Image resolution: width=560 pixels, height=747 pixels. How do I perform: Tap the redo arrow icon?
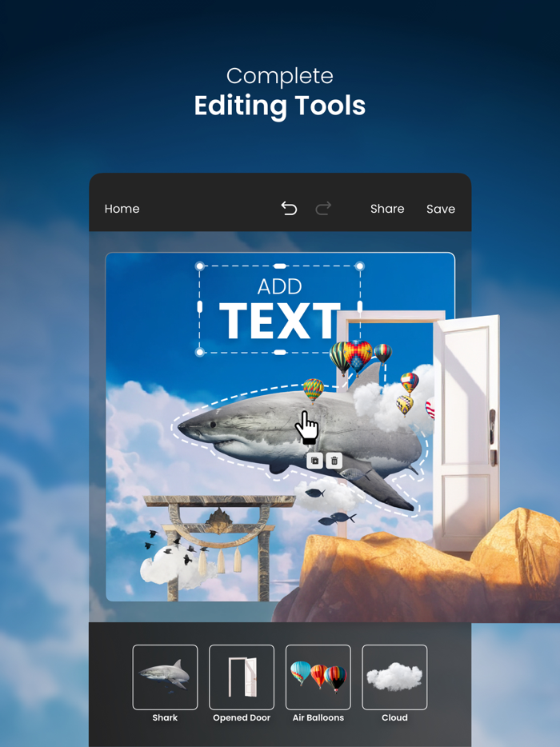pos(323,208)
